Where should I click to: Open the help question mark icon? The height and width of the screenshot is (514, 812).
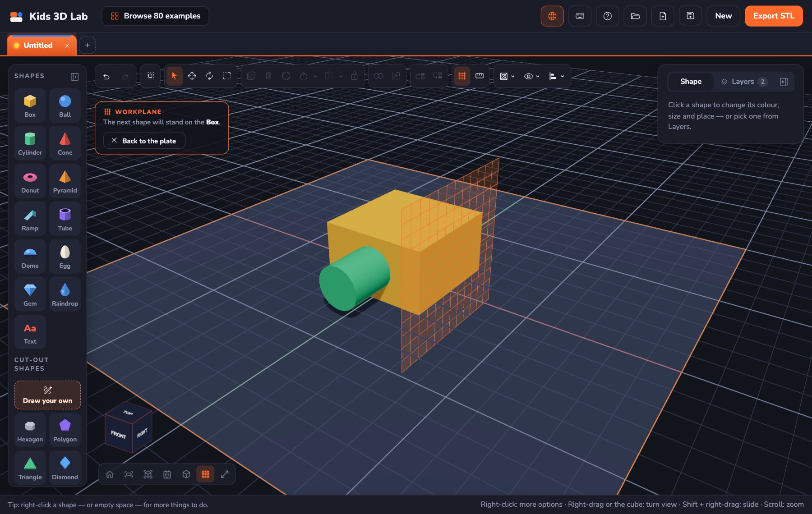608,16
